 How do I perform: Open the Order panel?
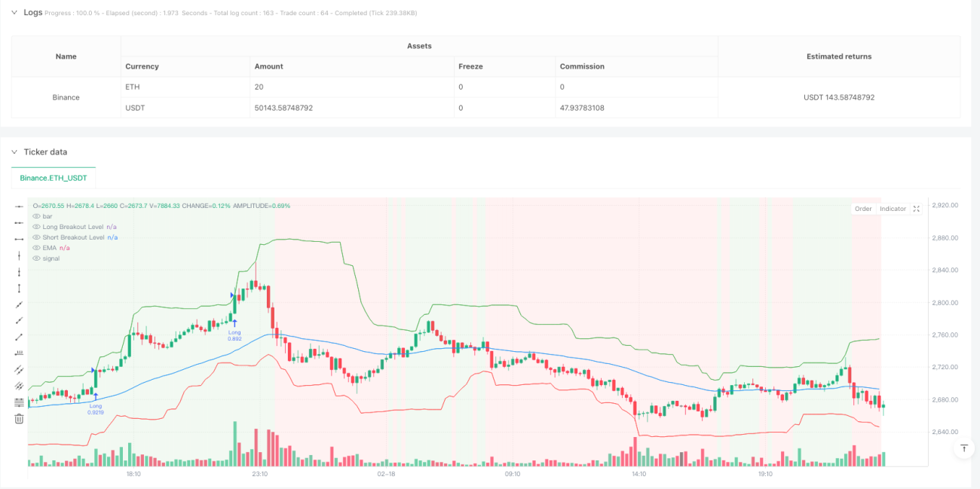pos(863,209)
